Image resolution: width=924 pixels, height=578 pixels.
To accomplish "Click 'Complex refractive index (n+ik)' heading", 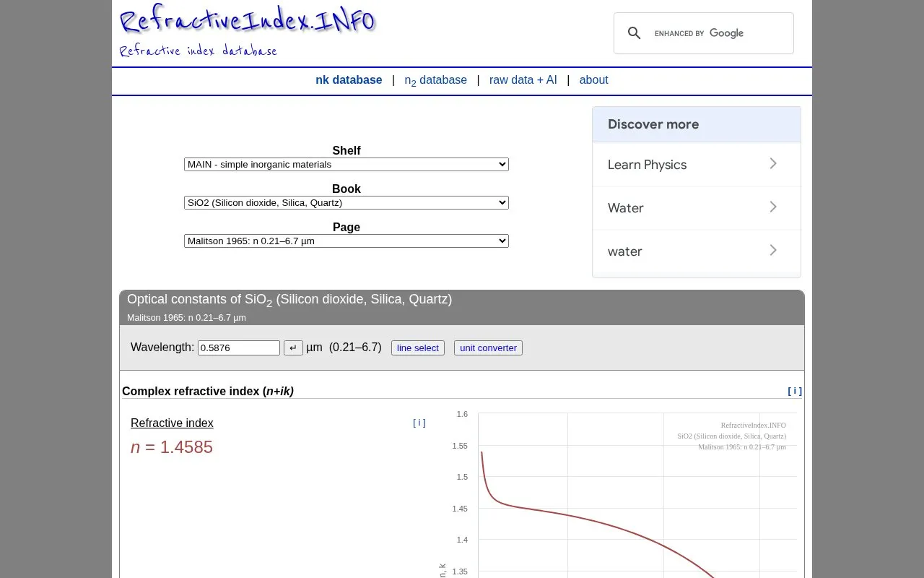I will [x=208, y=392].
